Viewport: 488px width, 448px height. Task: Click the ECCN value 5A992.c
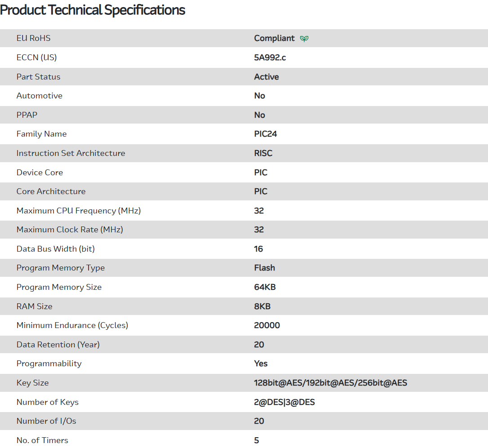point(270,58)
